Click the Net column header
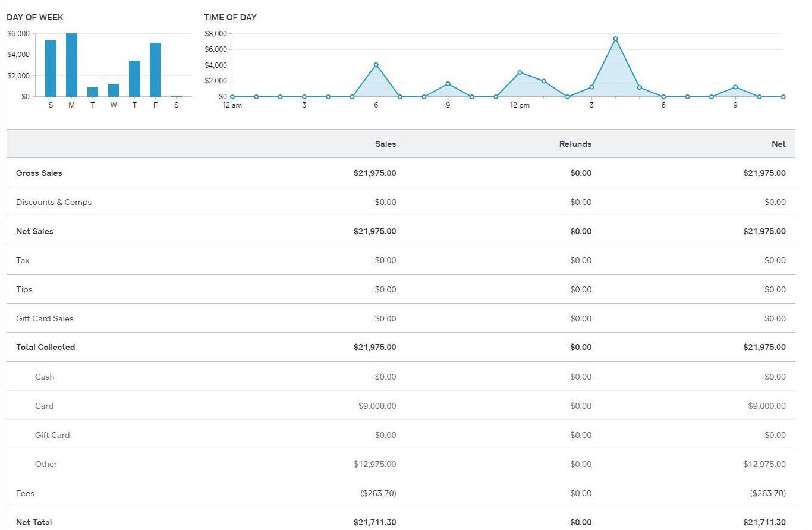The image size is (812, 530). coord(778,144)
